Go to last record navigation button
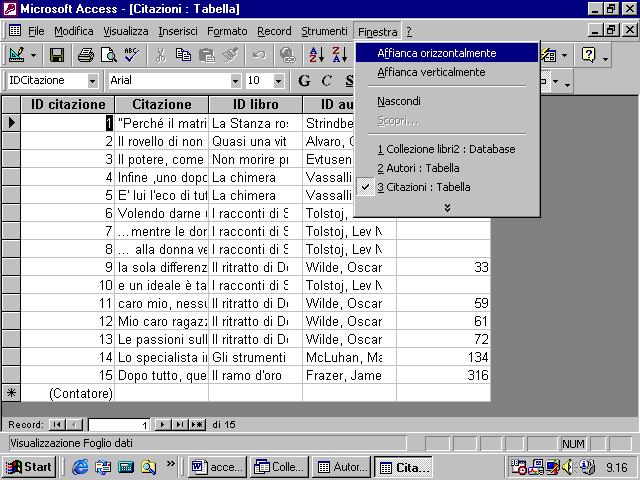 click(x=179, y=425)
